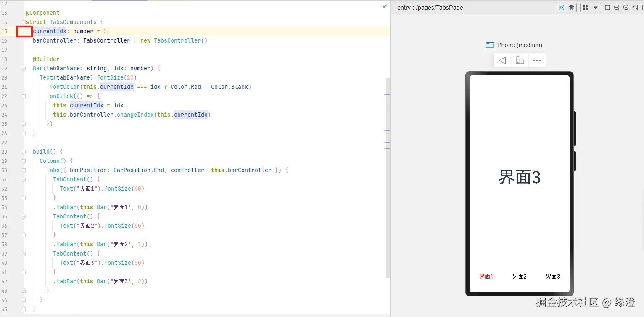This screenshot has width=644, height=317.
Task: Click the editor vertical scrollbar
Action: (x=388, y=178)
